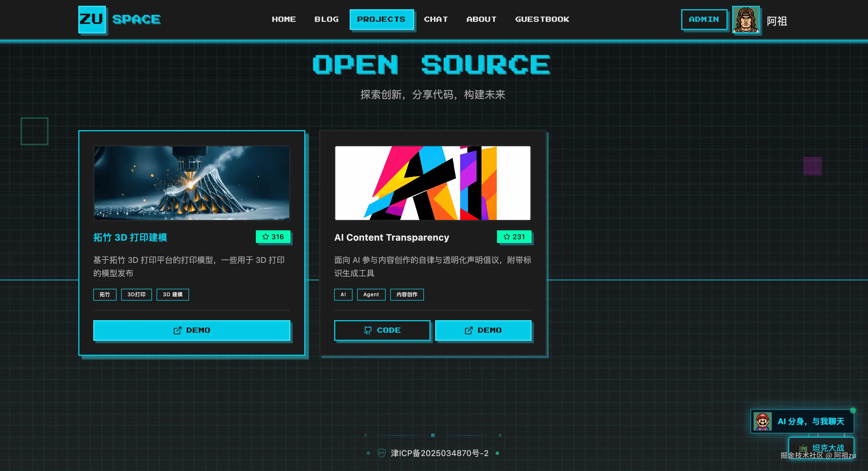Select the PROJECTS nav tab
868x471 pixels.
[x=381, y=19]
